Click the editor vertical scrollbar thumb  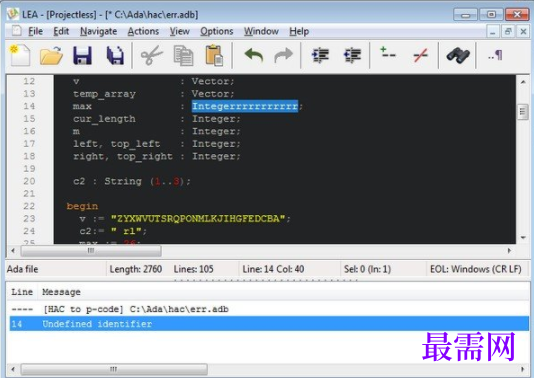point(523,112)
